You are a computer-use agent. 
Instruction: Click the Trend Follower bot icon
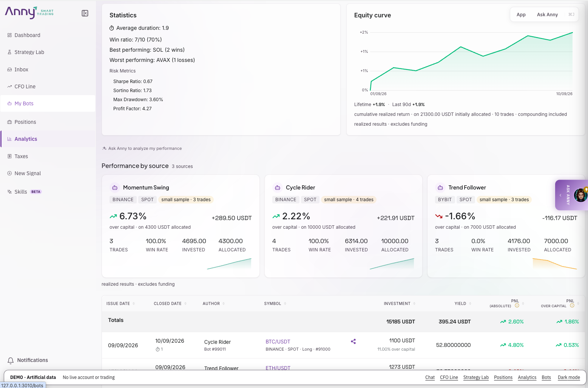(440, 188)
